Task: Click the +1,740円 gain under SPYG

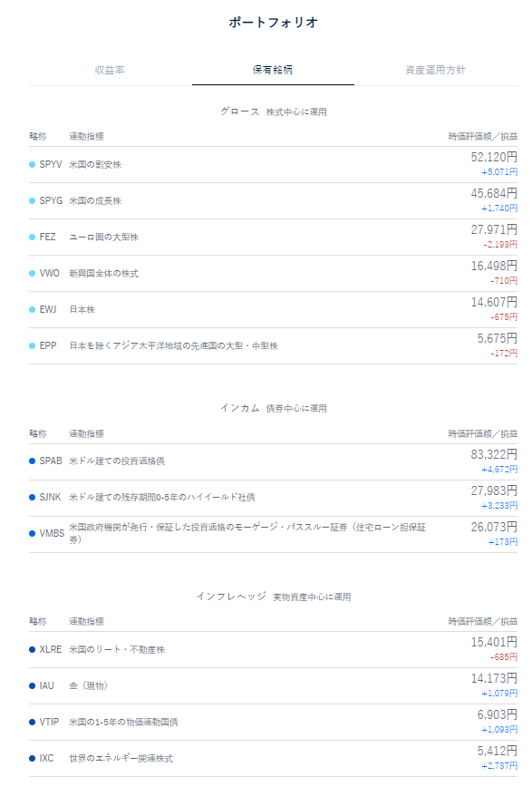Action: coord(499,209)
